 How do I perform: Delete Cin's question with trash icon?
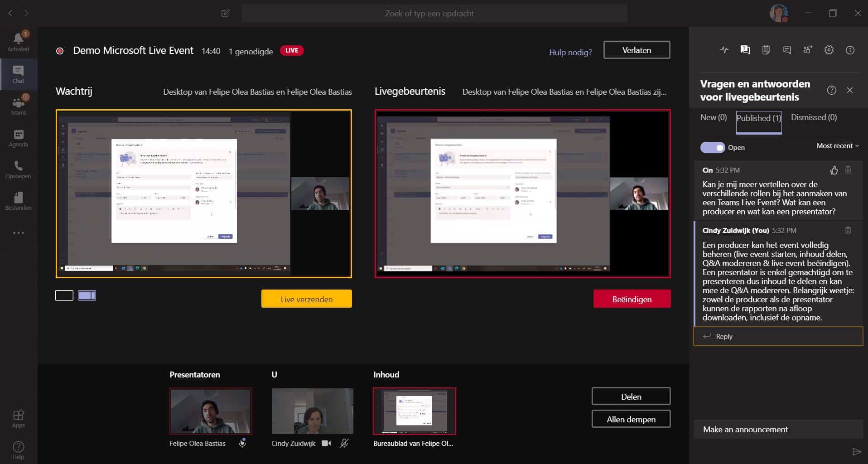pyautogui.click(x=848, y=170)
